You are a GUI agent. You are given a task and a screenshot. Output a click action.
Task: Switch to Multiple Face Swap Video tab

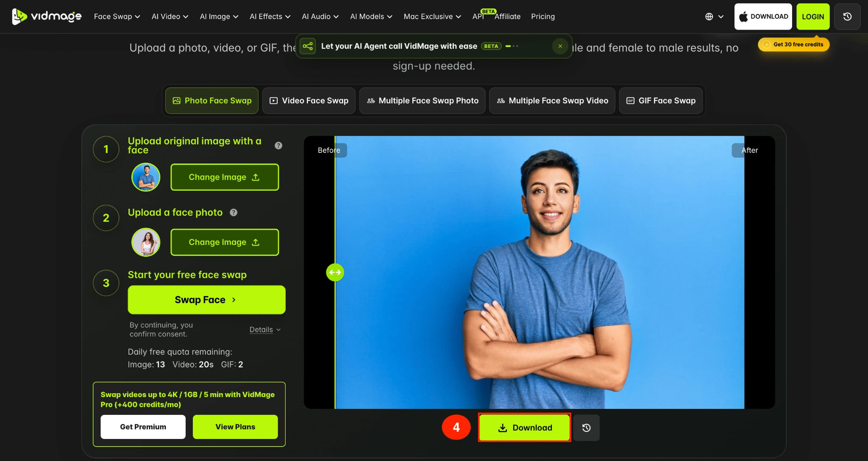point(552,100)
